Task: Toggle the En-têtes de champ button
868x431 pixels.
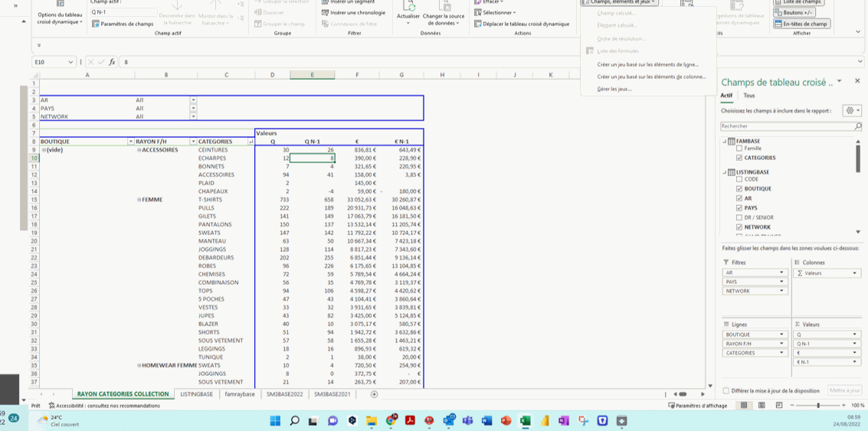Action: tap(801, 24)
